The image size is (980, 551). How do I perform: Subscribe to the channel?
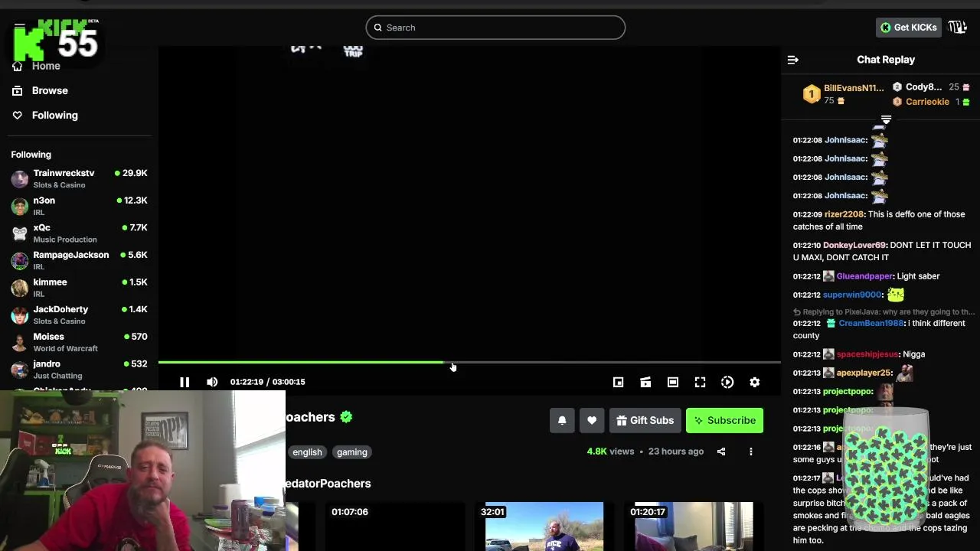click(724, 420)
